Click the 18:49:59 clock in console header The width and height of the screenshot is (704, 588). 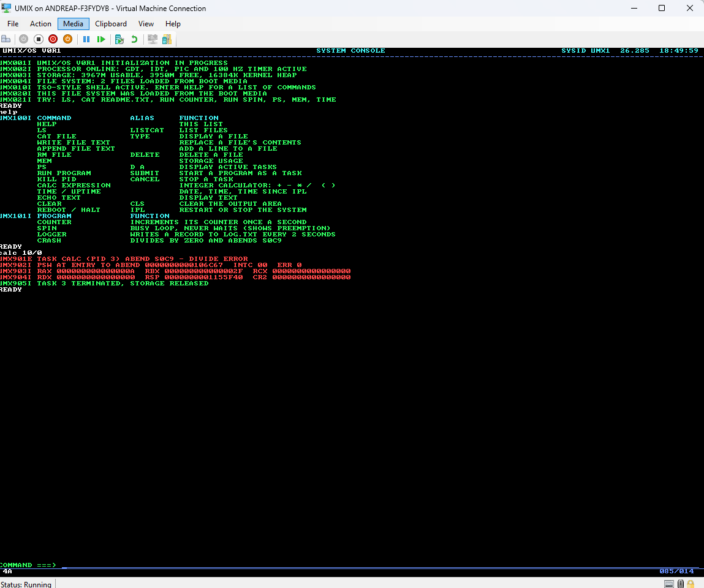[x=679, y=51]
